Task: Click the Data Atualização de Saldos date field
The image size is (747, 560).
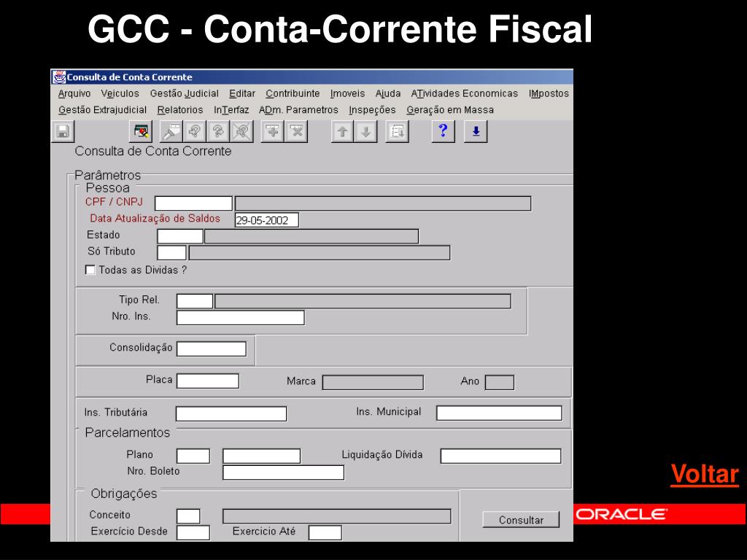Action: point(267,220)
